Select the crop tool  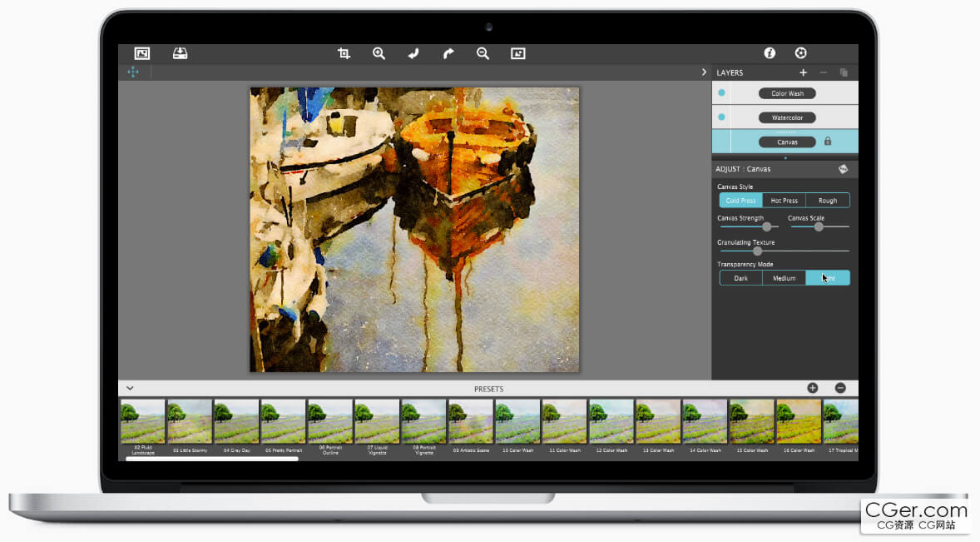[344, 53]
